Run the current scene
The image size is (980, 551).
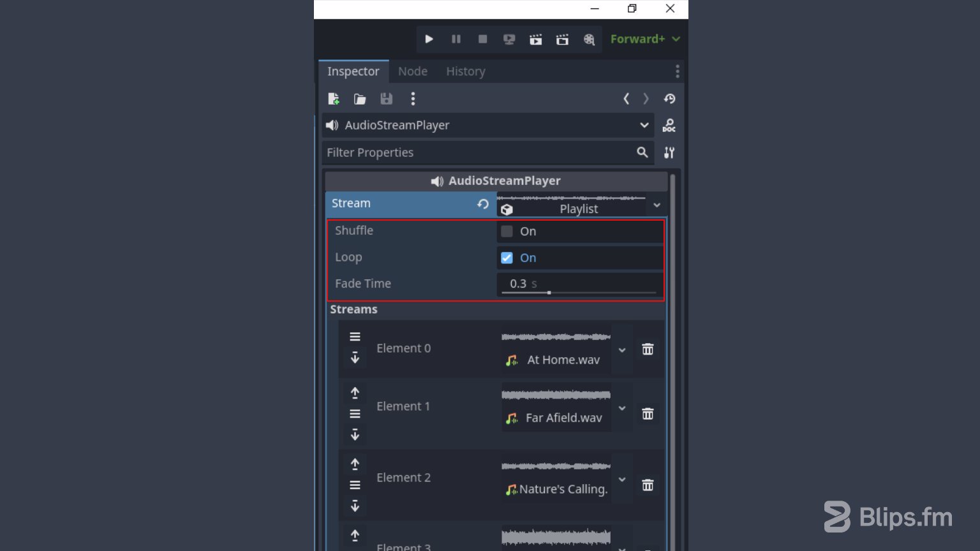pos(535,40)
